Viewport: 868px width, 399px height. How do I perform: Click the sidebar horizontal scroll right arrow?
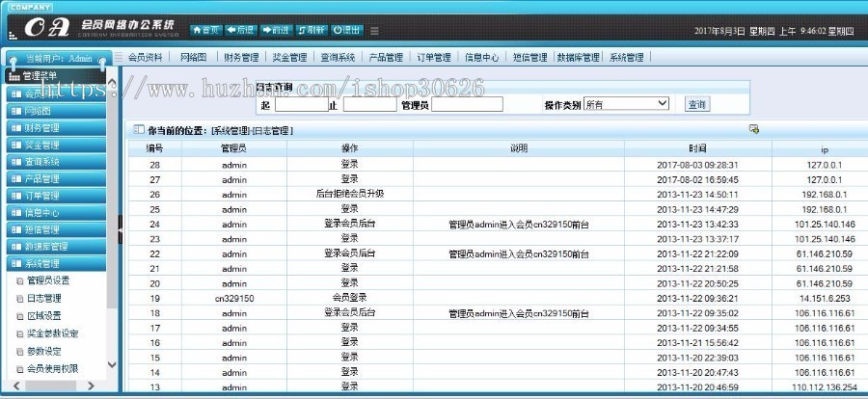[x=91, y=386]
